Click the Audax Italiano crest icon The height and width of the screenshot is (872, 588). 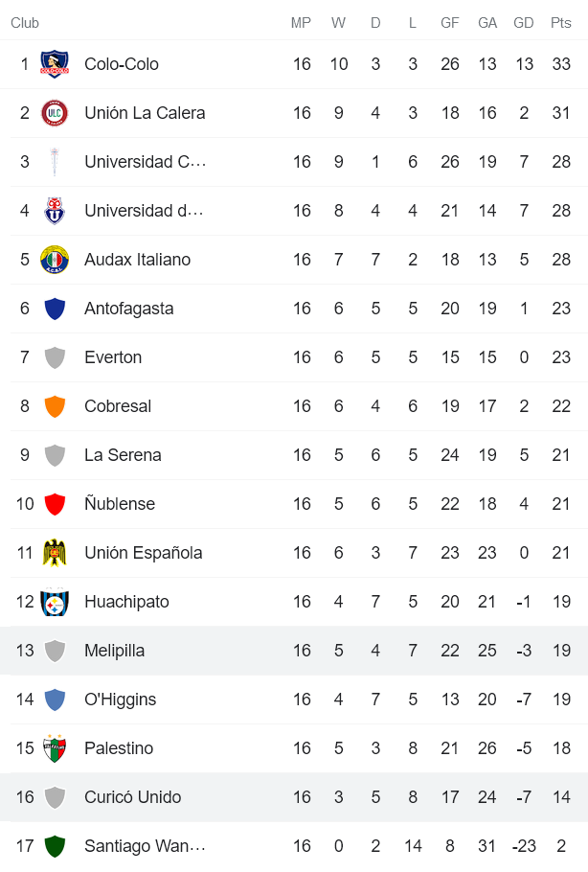55,260
